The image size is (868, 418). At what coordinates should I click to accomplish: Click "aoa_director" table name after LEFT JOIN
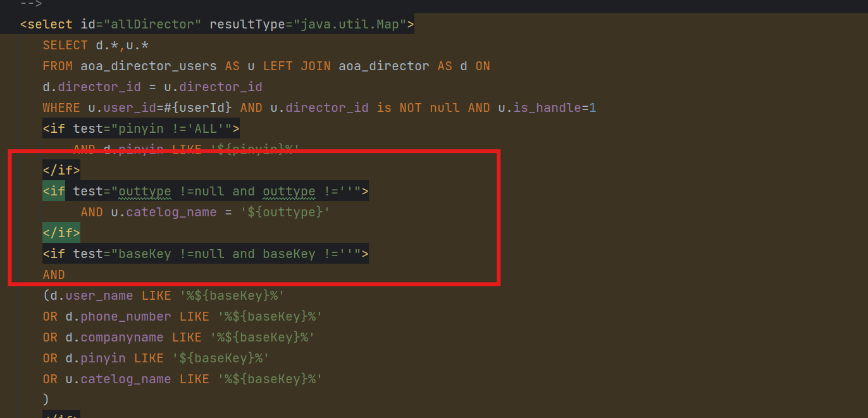point(384,66)
